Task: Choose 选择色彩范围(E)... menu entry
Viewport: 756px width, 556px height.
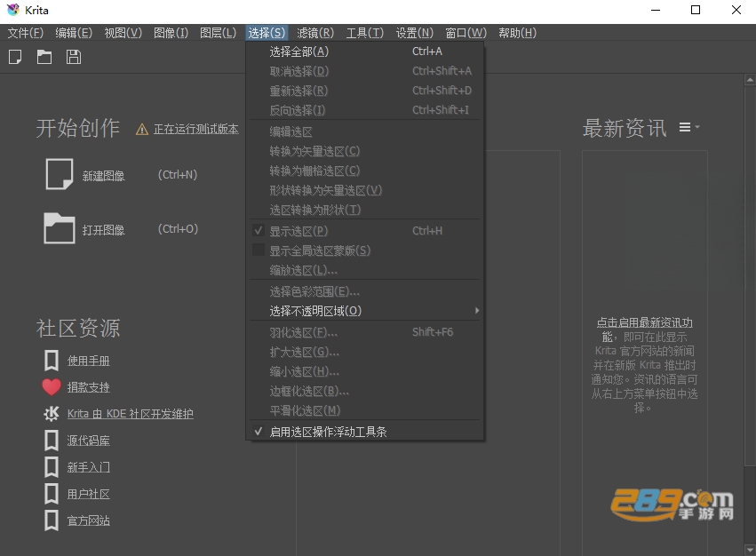Action: [365, 291]
